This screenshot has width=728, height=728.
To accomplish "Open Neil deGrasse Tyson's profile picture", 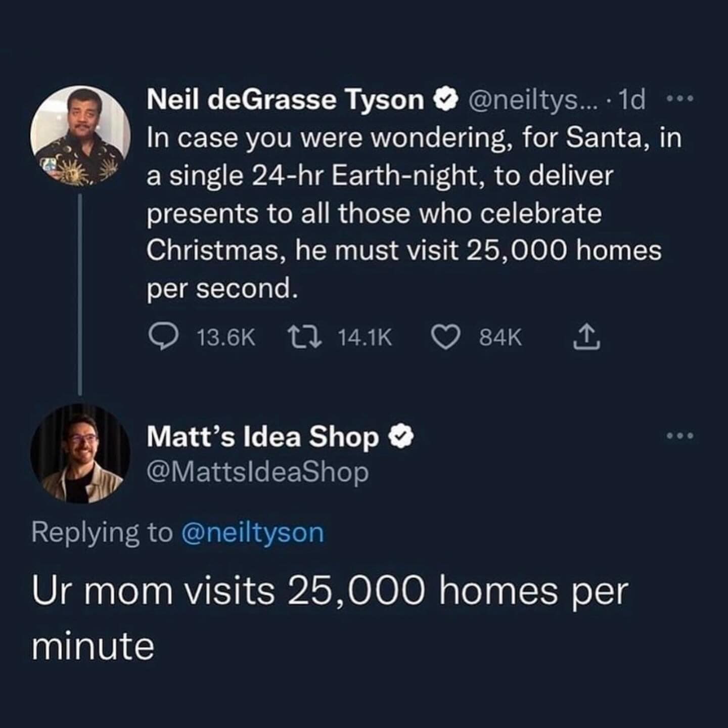I will (80, 135).
